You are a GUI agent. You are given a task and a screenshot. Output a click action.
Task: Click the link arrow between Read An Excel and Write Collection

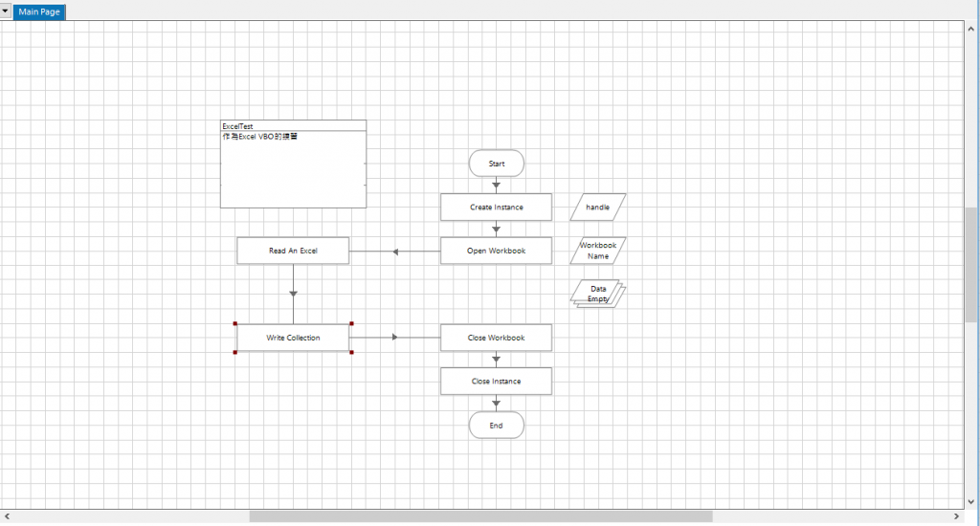(x=293, y=294)
